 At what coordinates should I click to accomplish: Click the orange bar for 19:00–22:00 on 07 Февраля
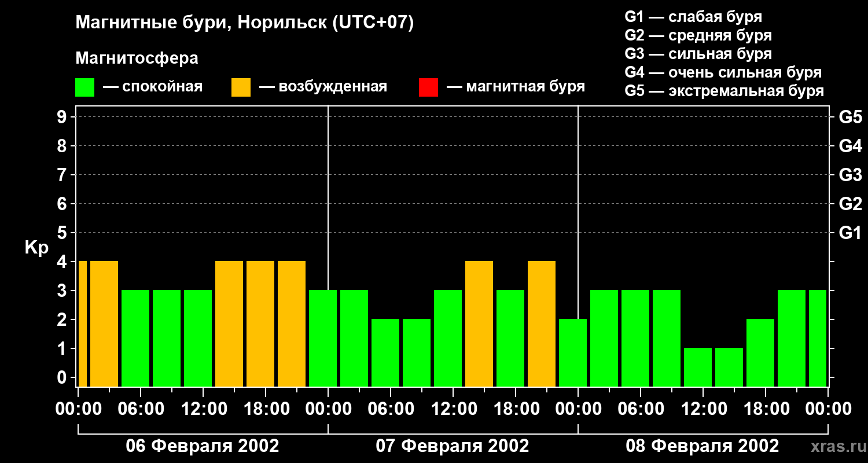click(542, 324)
